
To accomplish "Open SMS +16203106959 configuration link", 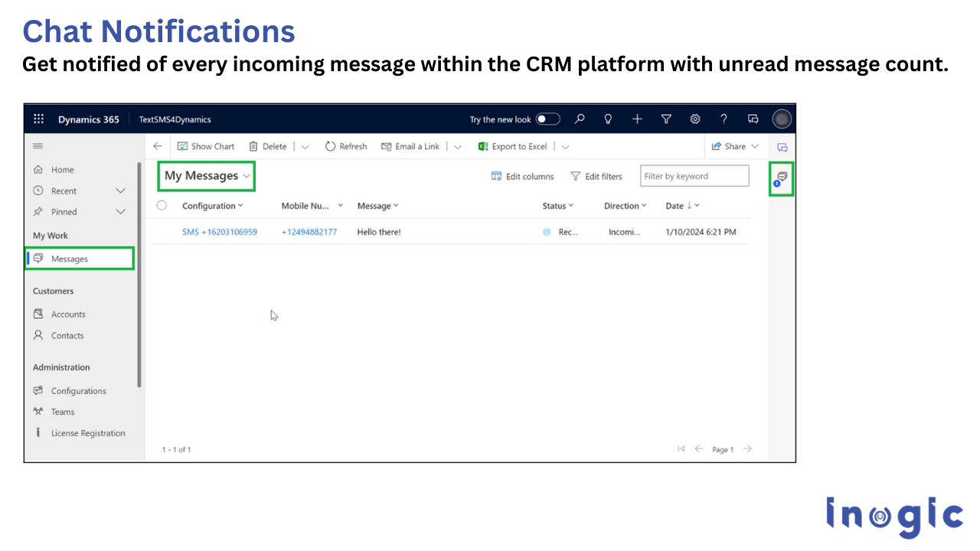I will (220, 232).
